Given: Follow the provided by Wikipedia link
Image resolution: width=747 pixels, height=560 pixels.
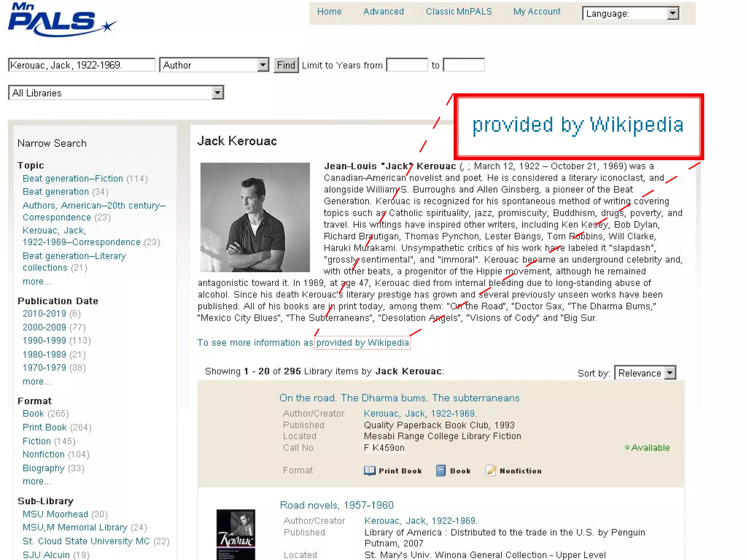Looking at the screenshot, I should coord(362,343).
